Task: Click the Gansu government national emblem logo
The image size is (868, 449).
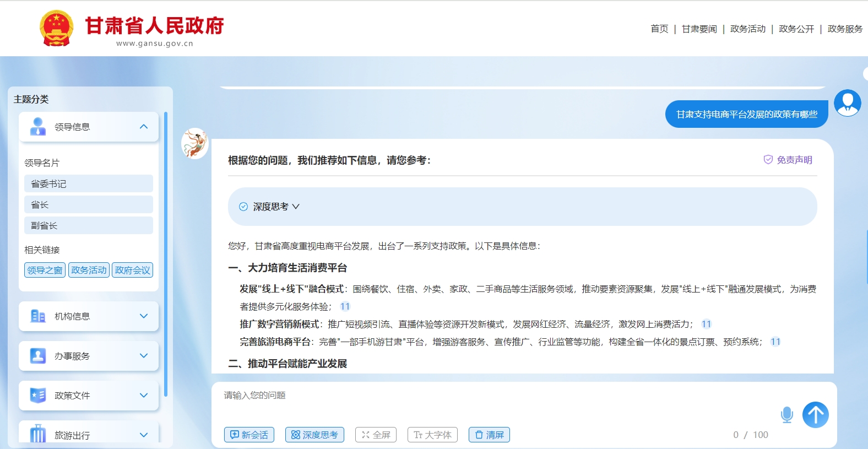Action: point(56,28)
